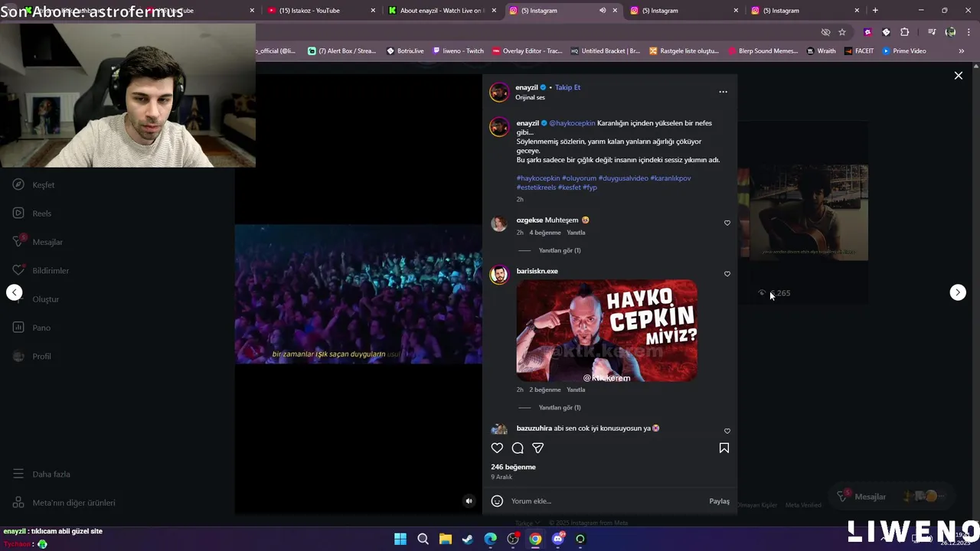Toggle the reel video sound

[x=469, y=501]
